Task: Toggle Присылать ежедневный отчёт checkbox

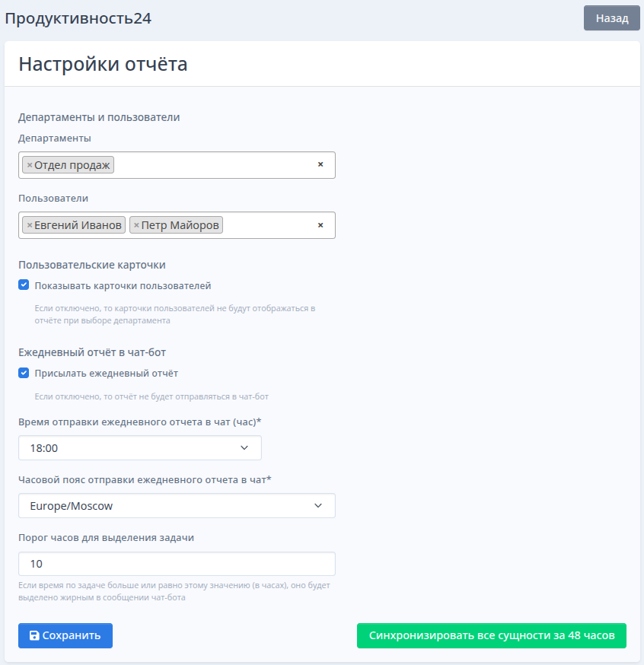Action: (x=24, y=373)
